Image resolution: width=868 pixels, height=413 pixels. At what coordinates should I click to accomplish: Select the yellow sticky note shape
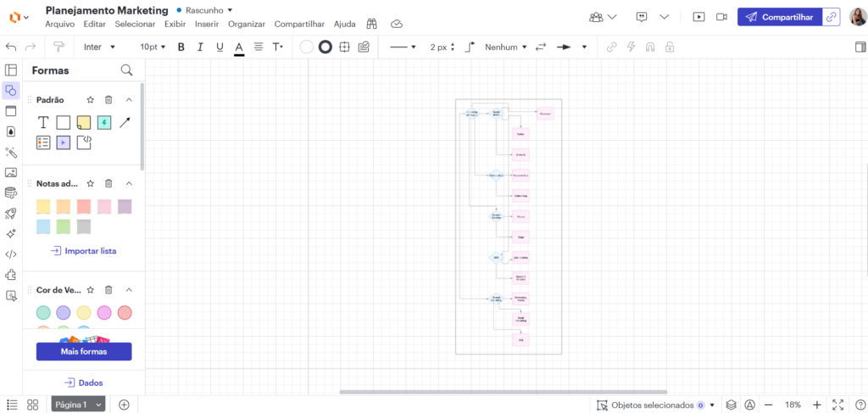(x=84, y=122)
